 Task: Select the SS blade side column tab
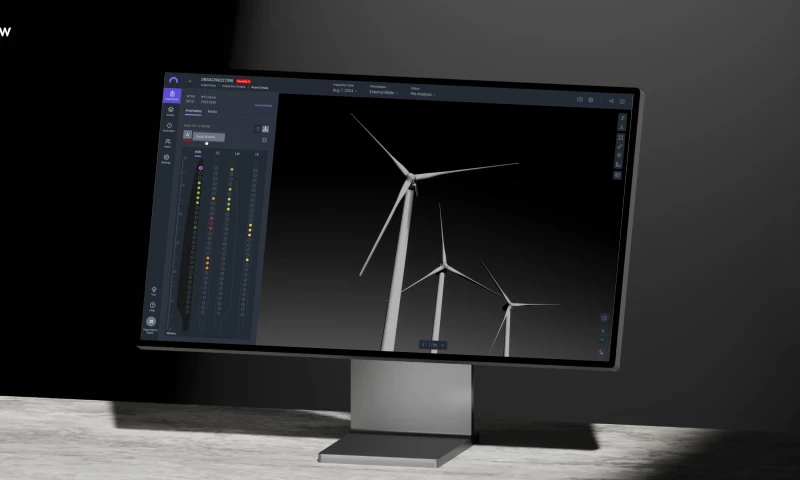pos(237,154)
